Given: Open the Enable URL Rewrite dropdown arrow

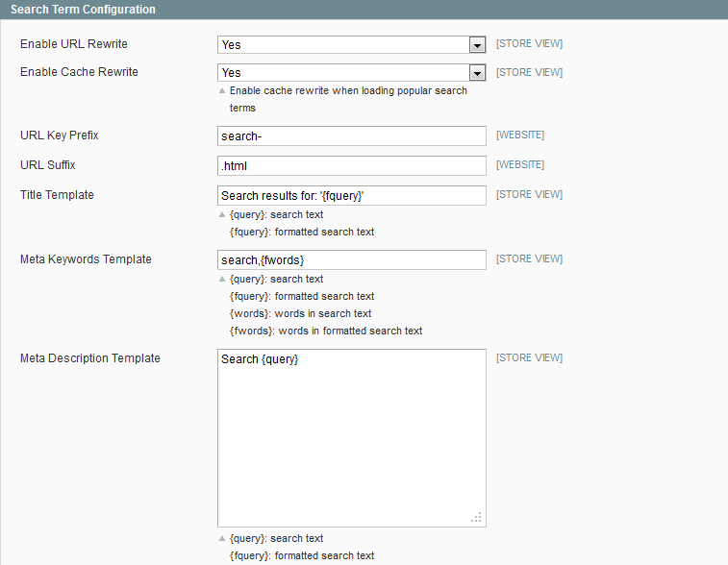Looking at the screenshot, I should coord(477,45).
